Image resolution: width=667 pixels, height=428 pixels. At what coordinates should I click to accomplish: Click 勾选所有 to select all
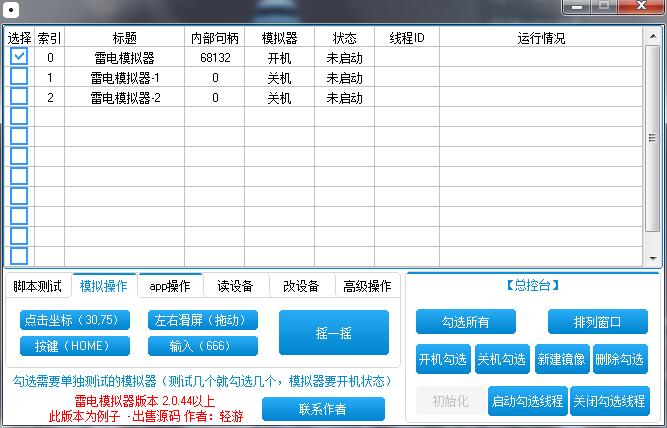pyautogui.click(x=466, y=322)
